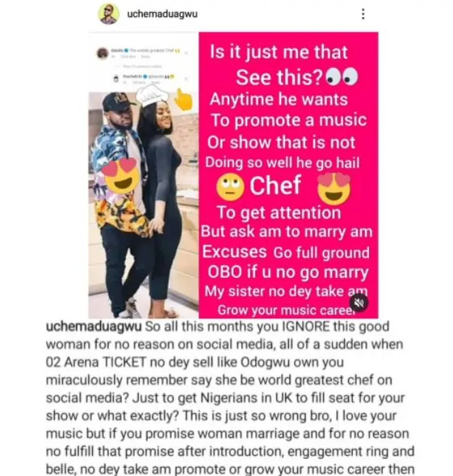Click the pink text panel saying 'Is it just me'

click(x=288, y=175)
